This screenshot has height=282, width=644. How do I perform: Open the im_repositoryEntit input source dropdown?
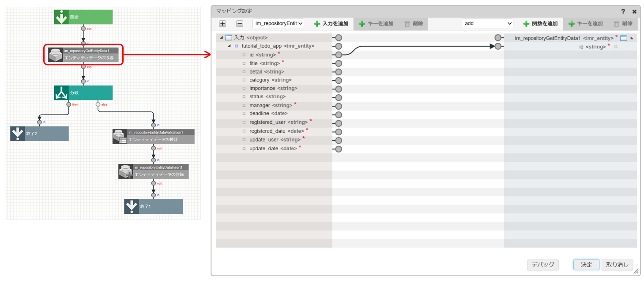278,23
